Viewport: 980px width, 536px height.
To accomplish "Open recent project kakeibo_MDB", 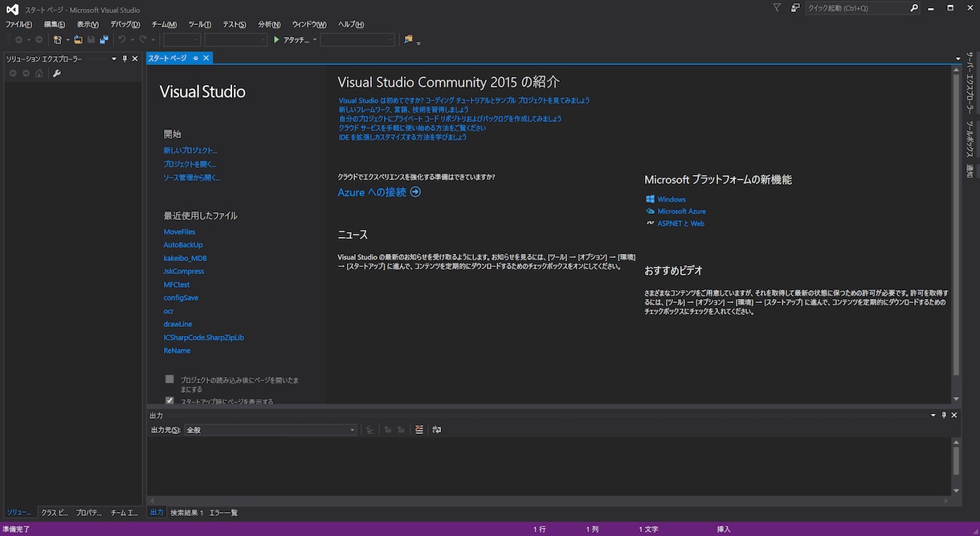I will click(x=185, y=258).
